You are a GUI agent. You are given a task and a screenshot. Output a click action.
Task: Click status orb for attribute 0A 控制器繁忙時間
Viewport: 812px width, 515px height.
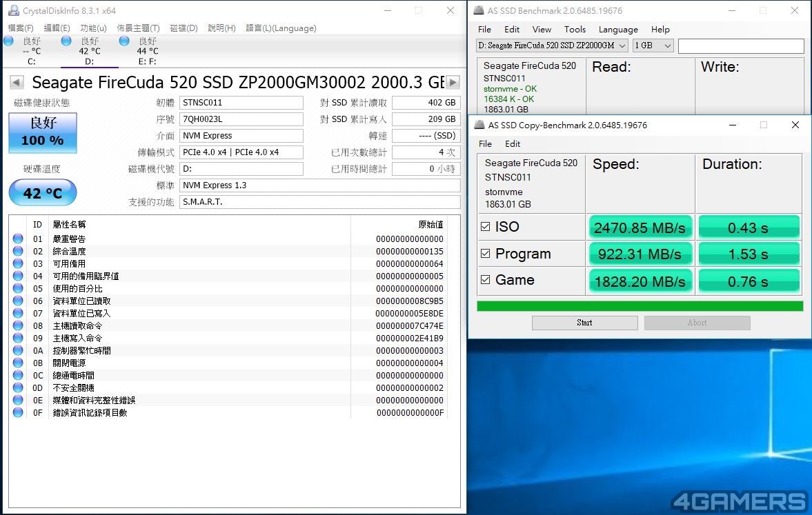18,350
